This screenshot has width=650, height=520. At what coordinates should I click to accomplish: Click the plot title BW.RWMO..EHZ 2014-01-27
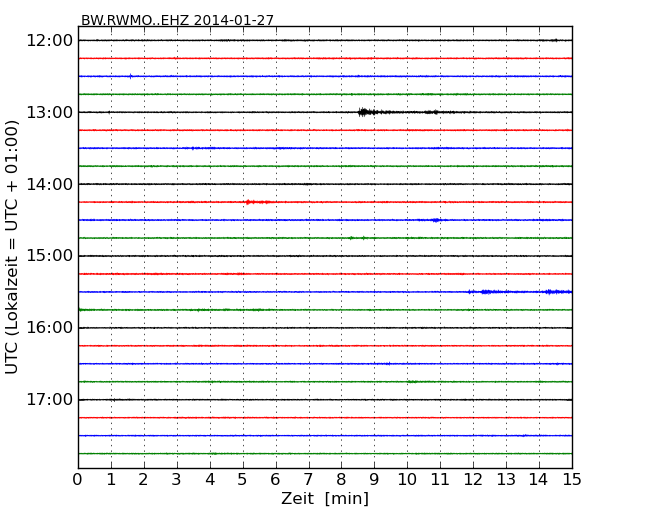177,20
